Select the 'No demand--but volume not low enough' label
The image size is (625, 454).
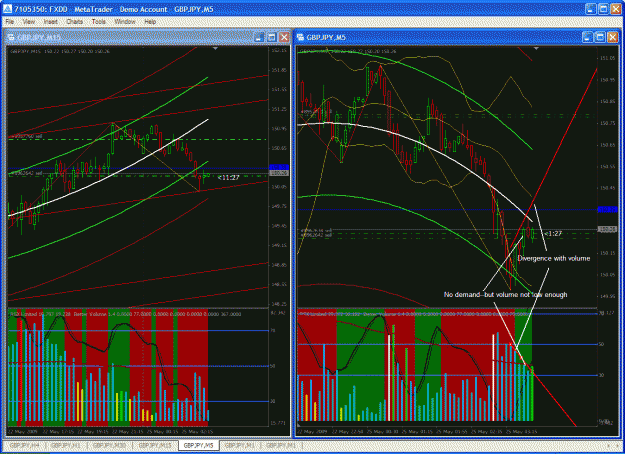pos(505,295)
